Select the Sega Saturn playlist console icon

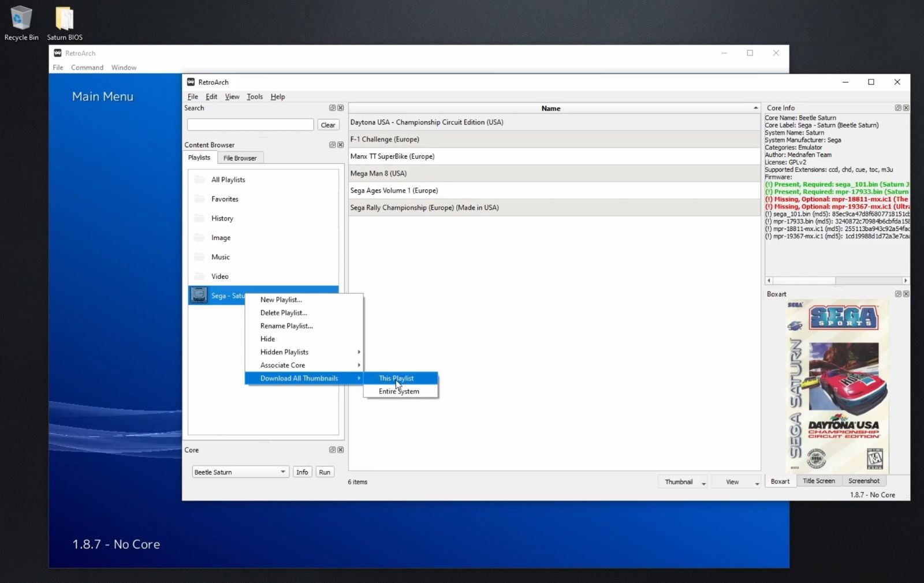point(199,296)
